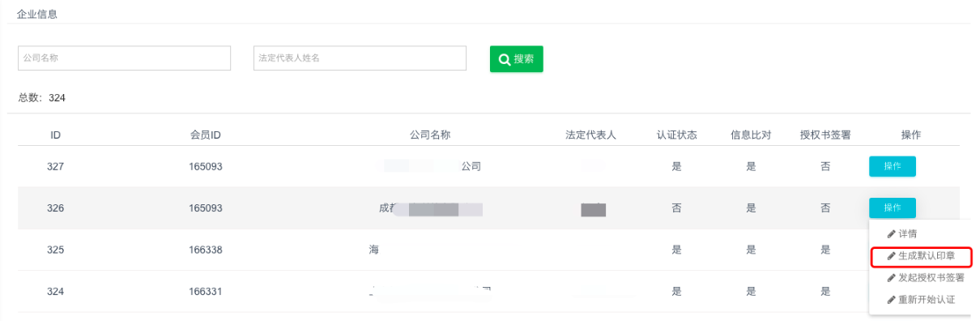Screen dimensions: 980x321
Task: Click member ID 166338 in row 325
Action: pos(206,250)
